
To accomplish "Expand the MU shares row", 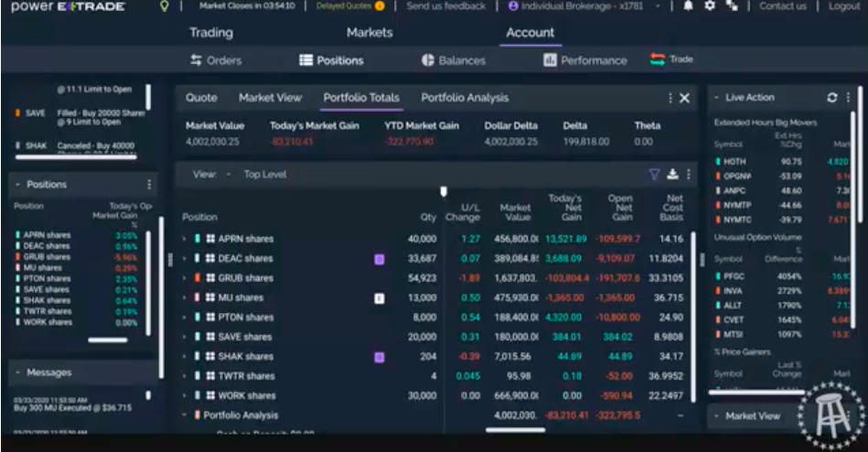I will (x=185, y=297).
